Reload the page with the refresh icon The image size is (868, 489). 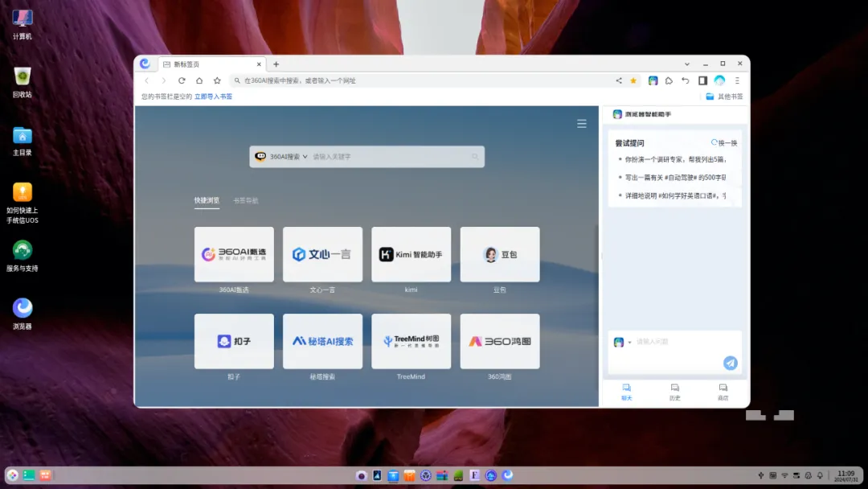point(182,80)
